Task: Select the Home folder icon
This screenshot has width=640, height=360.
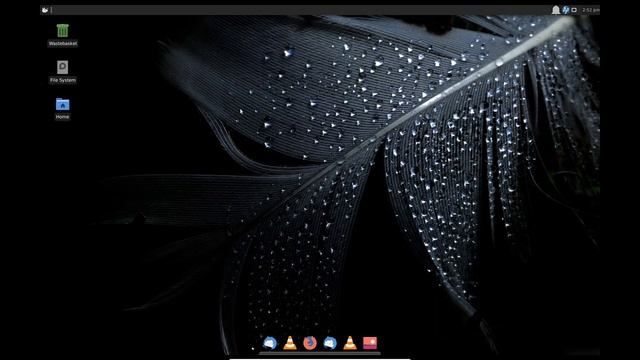Action: click(x=62, y=104)
